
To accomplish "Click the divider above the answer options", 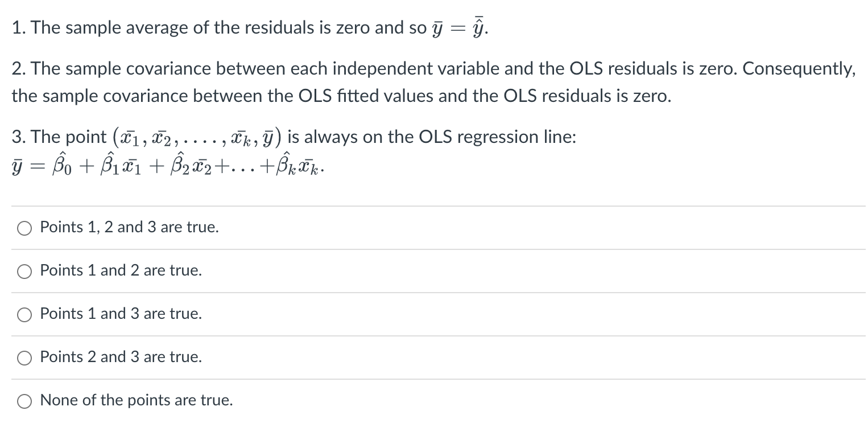I will (x=434, y=205).
